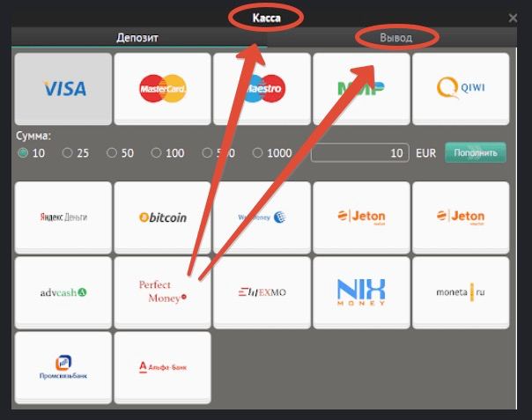The height and width of the screenshot is (420, 532).
Task: Choose MasterCard payment option
Action: coord(163,89)
